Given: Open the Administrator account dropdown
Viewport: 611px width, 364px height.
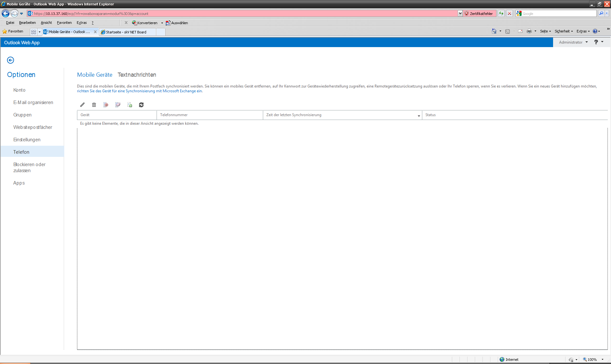Looking at the screenshot, I should tap(573, 42).
